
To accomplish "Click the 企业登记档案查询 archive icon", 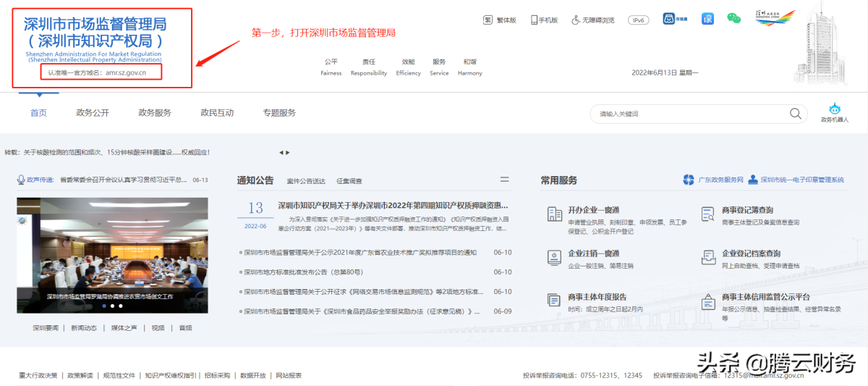I will point(708,256).
